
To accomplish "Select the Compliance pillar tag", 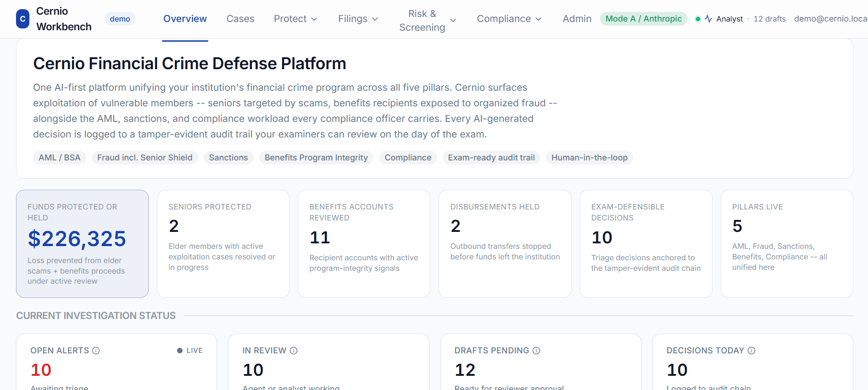I will [408, 158].
